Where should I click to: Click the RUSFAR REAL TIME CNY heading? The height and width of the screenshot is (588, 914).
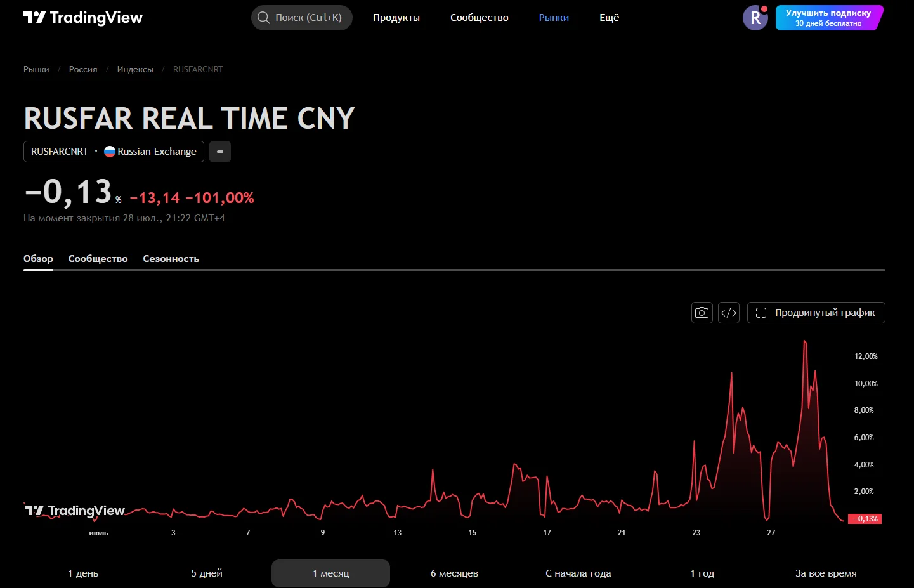(x=189, y=119)
